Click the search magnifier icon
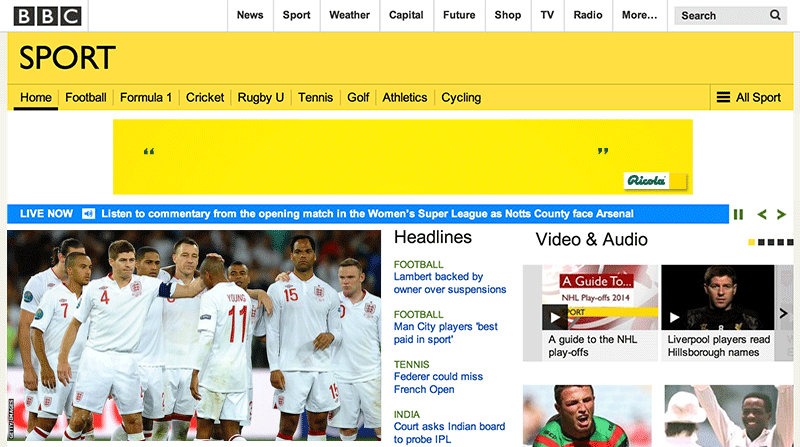This screenshot has height=447, width=800. coord(775,15)
